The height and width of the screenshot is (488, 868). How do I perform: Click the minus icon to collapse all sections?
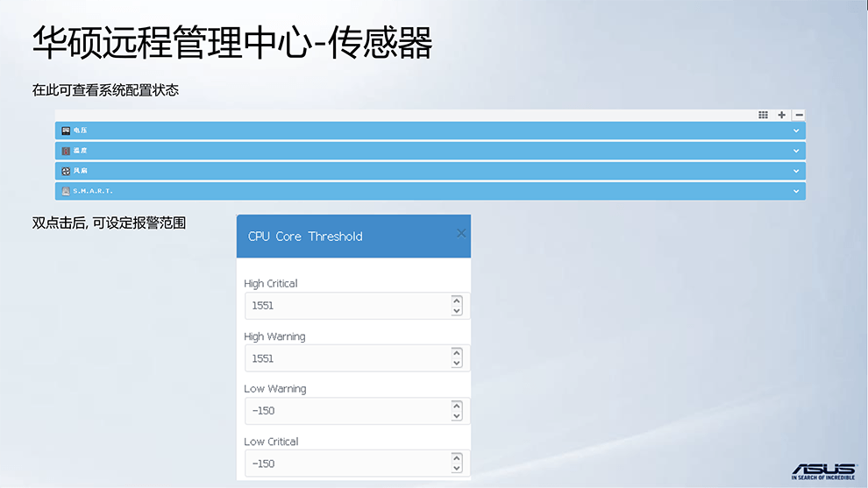799,115
